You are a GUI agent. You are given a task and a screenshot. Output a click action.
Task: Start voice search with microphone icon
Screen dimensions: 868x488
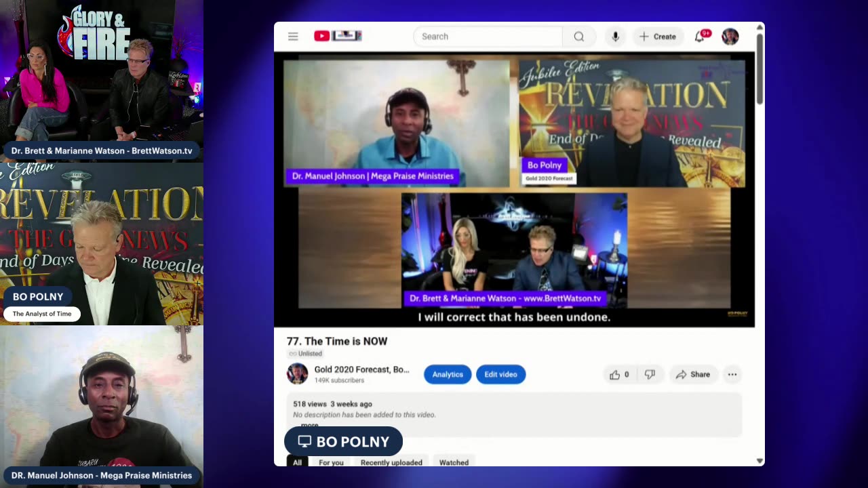point(615,37)
